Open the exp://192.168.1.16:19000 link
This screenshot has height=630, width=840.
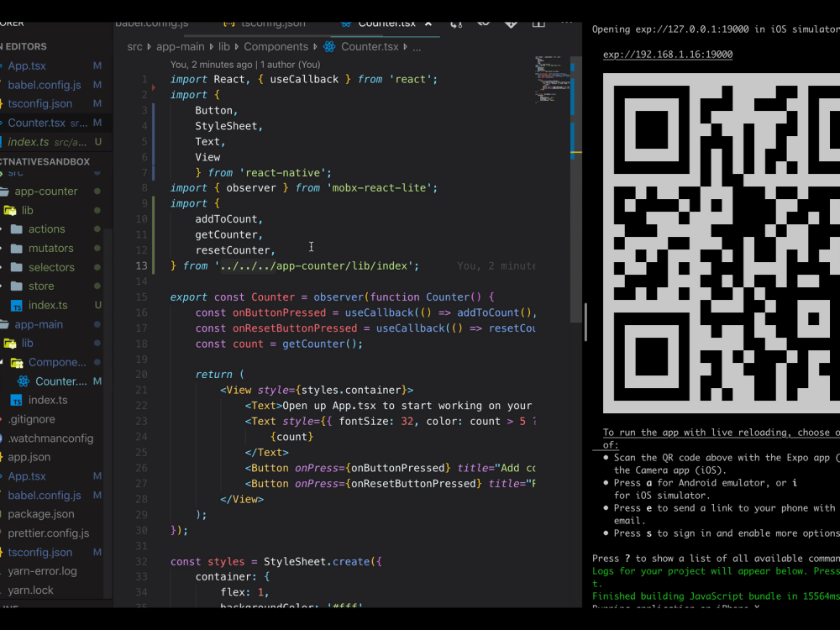click(x=668, y=54)
